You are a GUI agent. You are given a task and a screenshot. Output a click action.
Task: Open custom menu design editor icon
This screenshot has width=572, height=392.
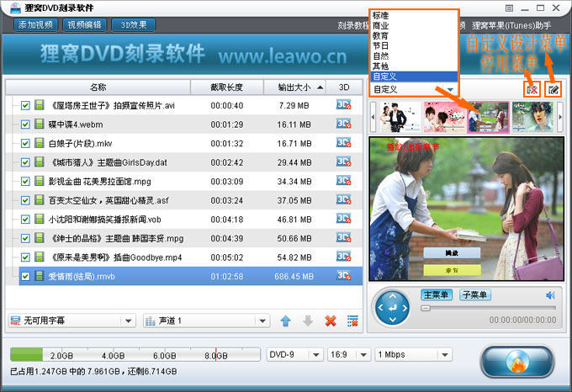[553, 89]
